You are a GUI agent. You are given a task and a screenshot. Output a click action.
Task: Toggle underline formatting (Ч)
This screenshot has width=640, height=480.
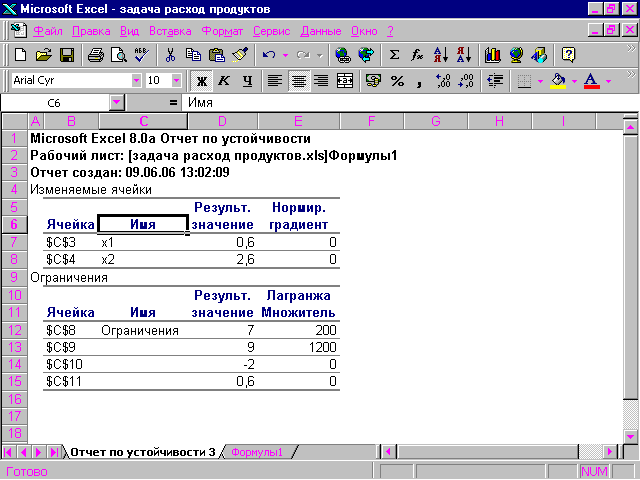coord(245,80)
